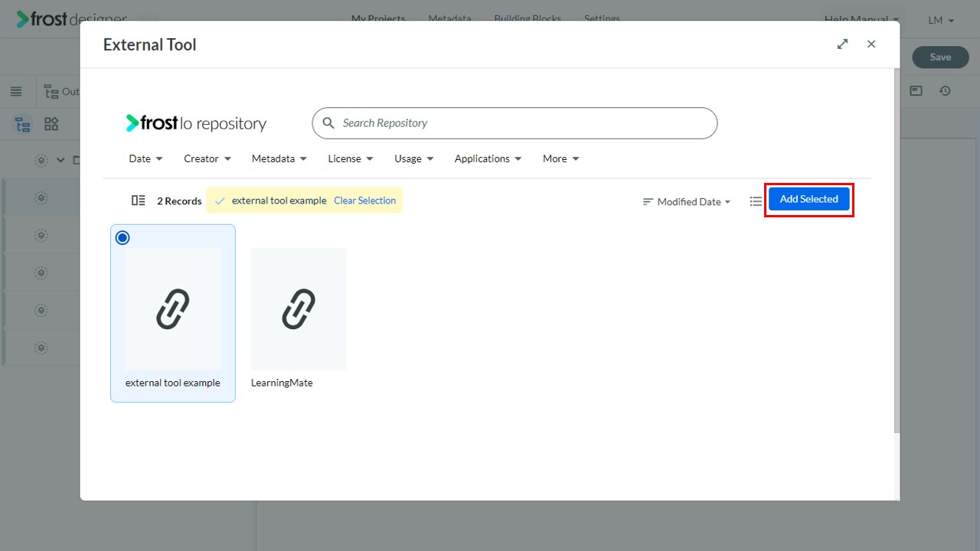This screenshot has width=980, height=551.
Task: Open the Metadata tab in top navigation
Action: click(449, 18)
